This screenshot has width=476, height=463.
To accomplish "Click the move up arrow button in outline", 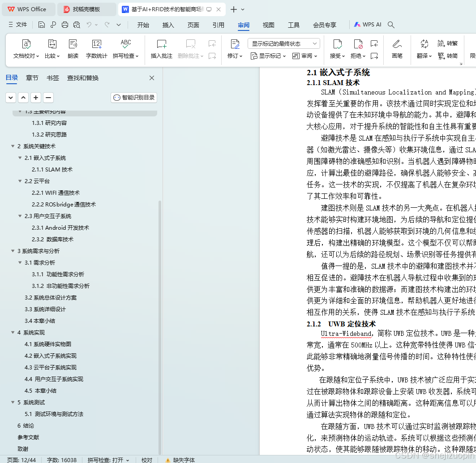I will coord(23,98).
